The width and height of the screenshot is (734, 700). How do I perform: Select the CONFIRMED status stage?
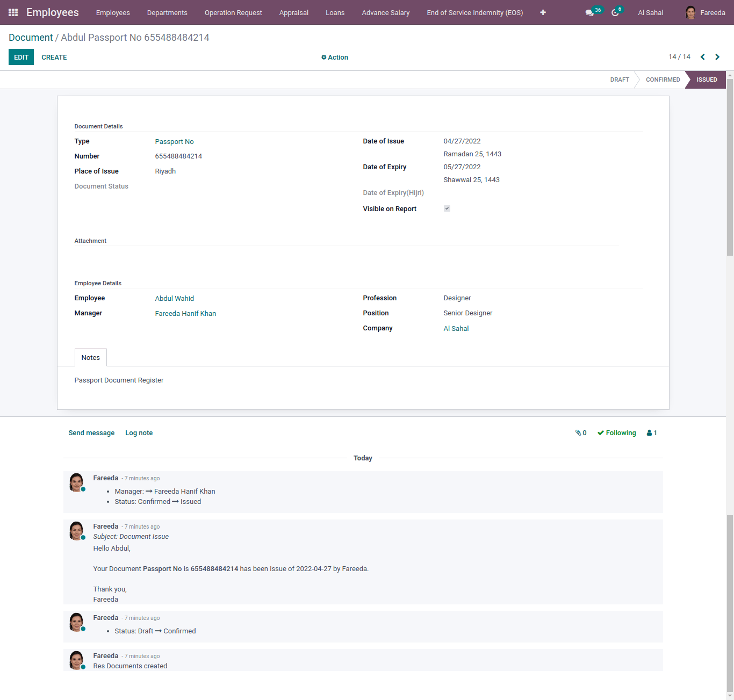pos(663,80)
